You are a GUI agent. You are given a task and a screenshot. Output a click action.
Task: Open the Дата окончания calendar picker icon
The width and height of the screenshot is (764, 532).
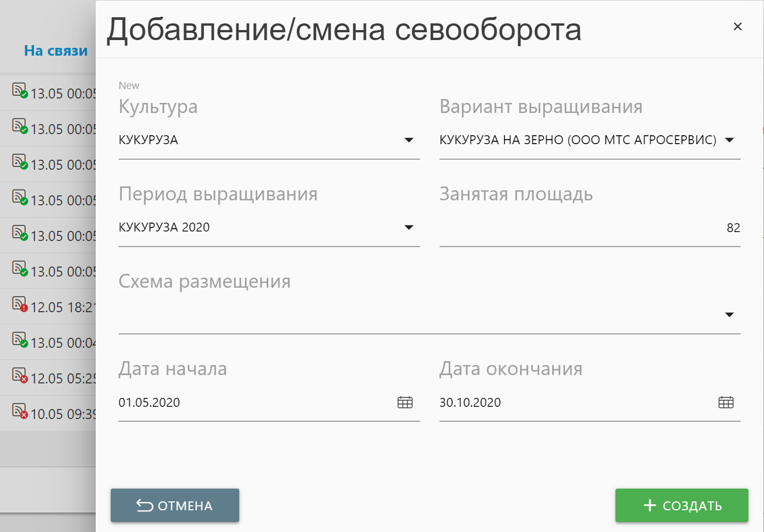click(x=726, y=402)
